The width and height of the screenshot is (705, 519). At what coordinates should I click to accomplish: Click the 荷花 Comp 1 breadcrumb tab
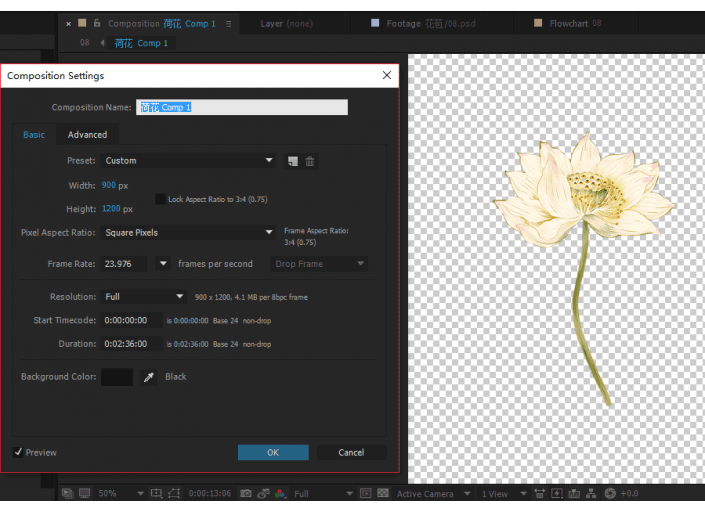click(141, 43)
